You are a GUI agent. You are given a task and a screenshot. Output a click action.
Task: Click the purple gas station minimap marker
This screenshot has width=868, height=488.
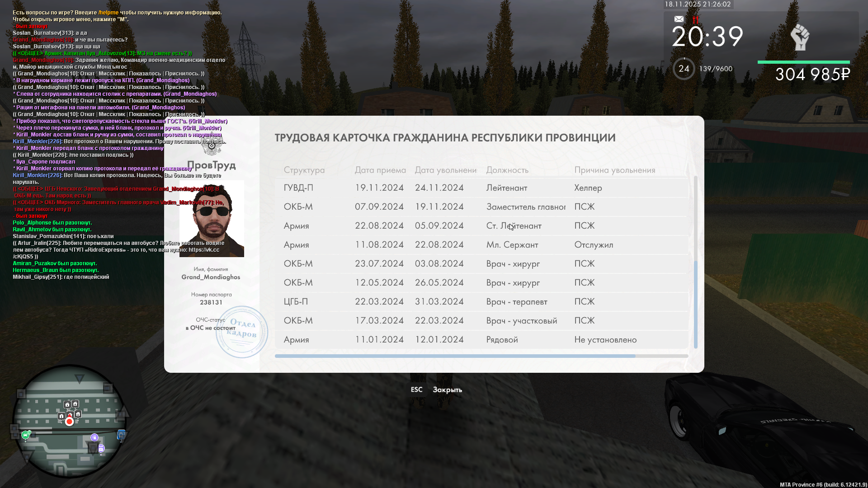pyautogui.click(x=94, y=437)
